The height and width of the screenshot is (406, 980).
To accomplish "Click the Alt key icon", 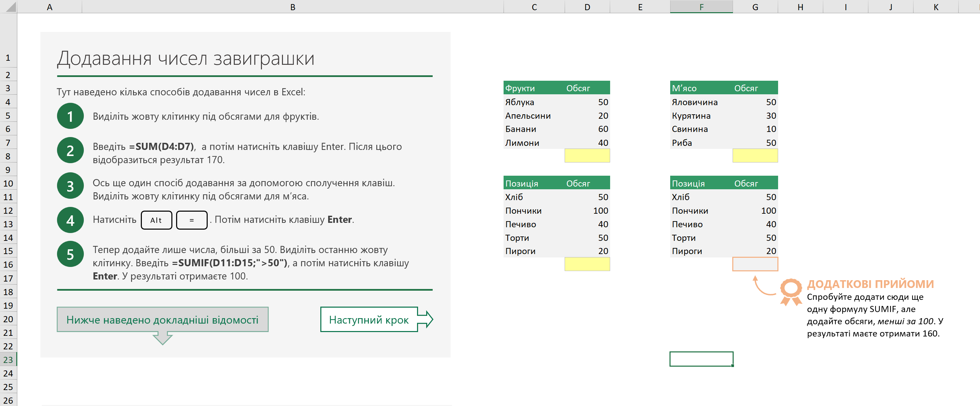I will [156, 220].
